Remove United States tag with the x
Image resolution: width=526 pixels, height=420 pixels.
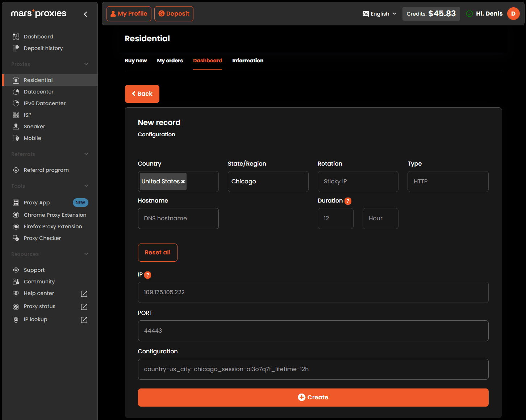183,182
